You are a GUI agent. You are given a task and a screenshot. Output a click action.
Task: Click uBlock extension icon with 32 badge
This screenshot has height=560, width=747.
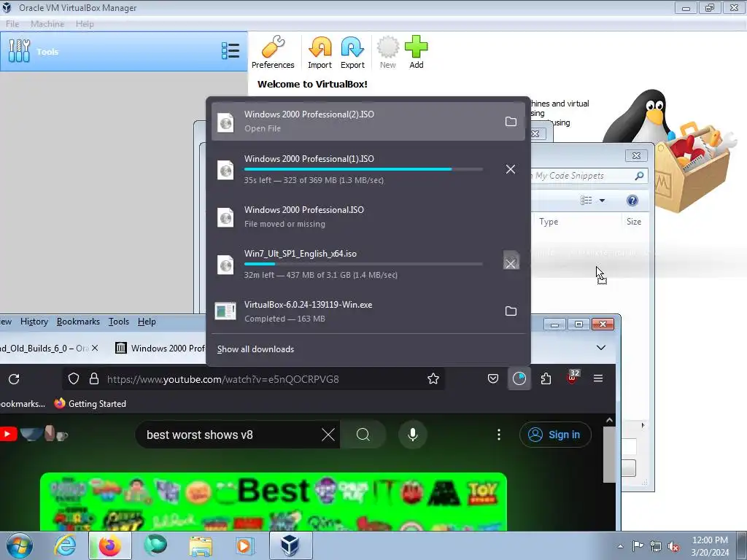click(572, 378)
